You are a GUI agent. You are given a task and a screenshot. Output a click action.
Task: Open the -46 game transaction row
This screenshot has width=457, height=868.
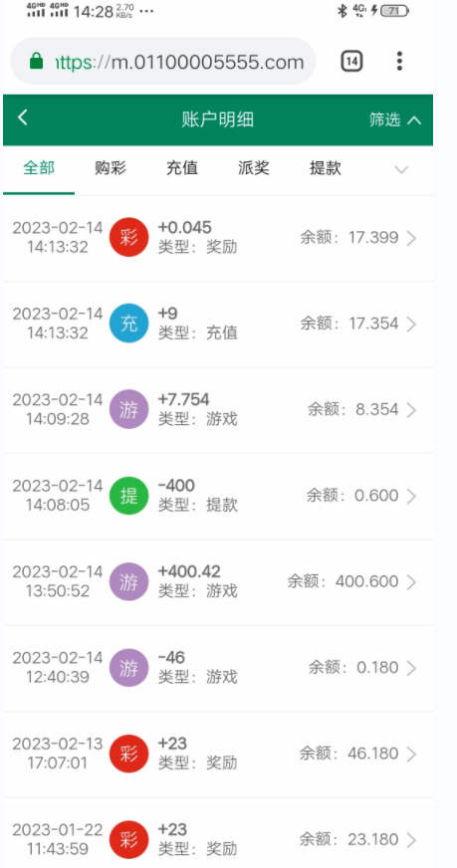(218, 668)
